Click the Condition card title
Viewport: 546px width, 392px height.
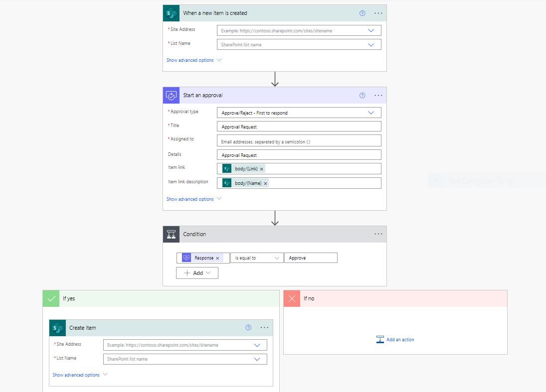coord(194,234)
